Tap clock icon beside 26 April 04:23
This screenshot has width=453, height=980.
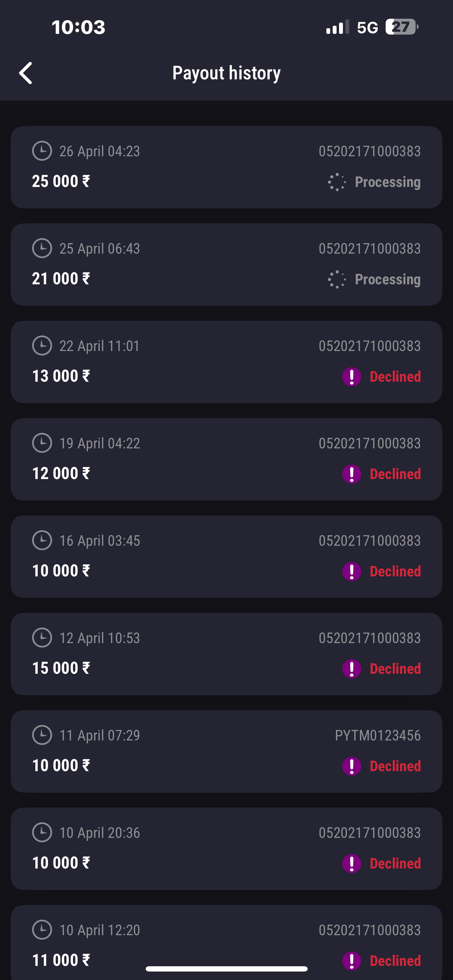tap(42, 151)
